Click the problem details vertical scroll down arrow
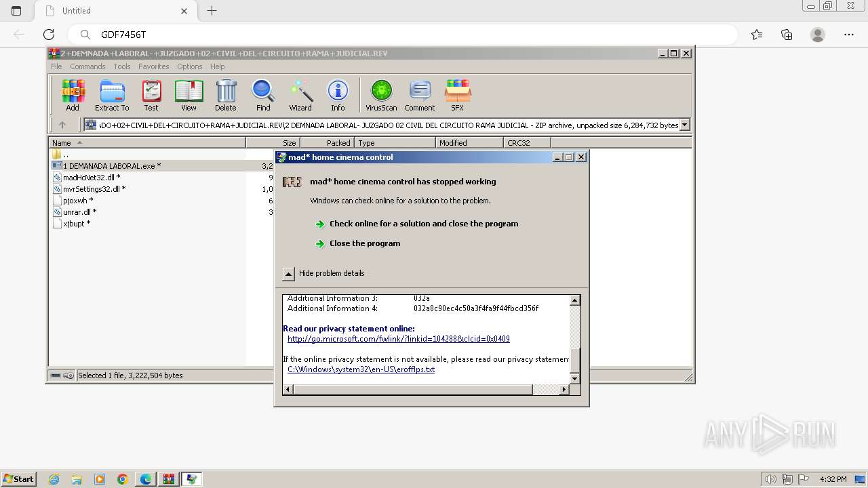 tap(574, 378)
